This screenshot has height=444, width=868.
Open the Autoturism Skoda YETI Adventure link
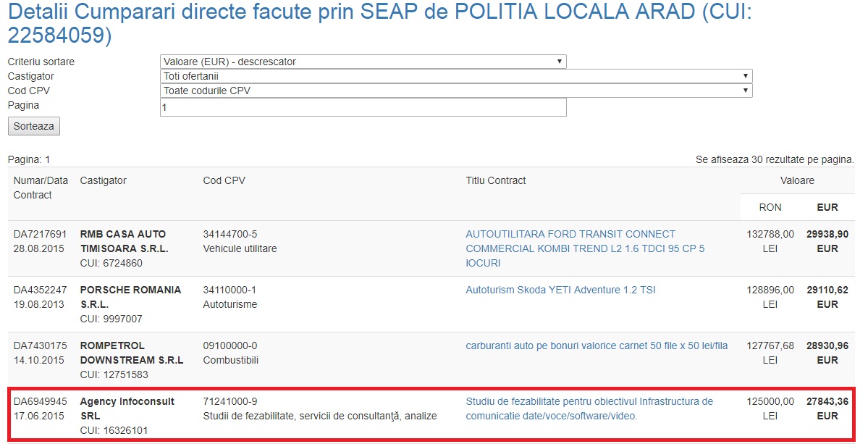pyautogui.click(x=560, y=290)
